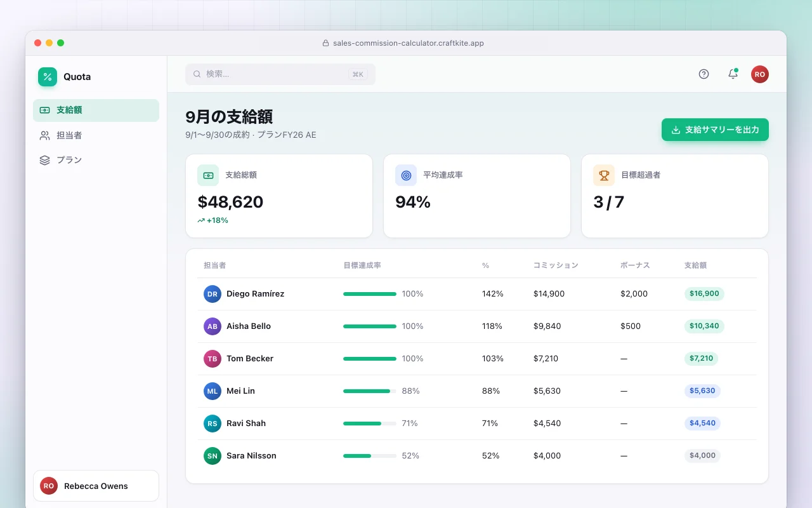Click the site URL in the address bar
The height and width of the screenshot is (508, 812).
pos(409,43)
